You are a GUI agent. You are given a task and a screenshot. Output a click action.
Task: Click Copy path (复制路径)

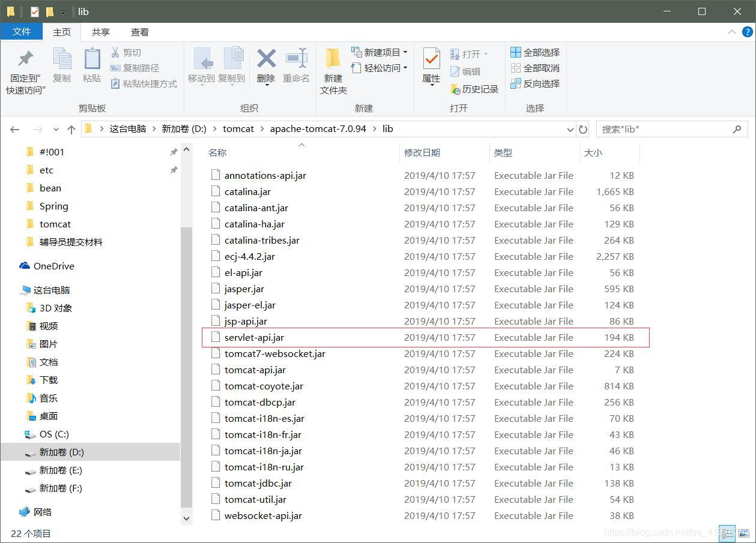click(135, 68)
